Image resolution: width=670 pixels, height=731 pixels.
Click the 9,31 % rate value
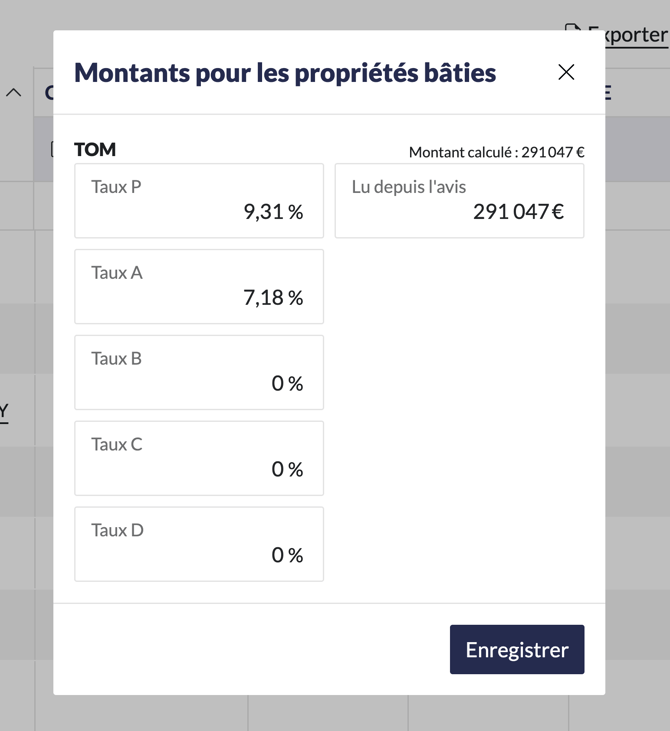click(273, 212)
